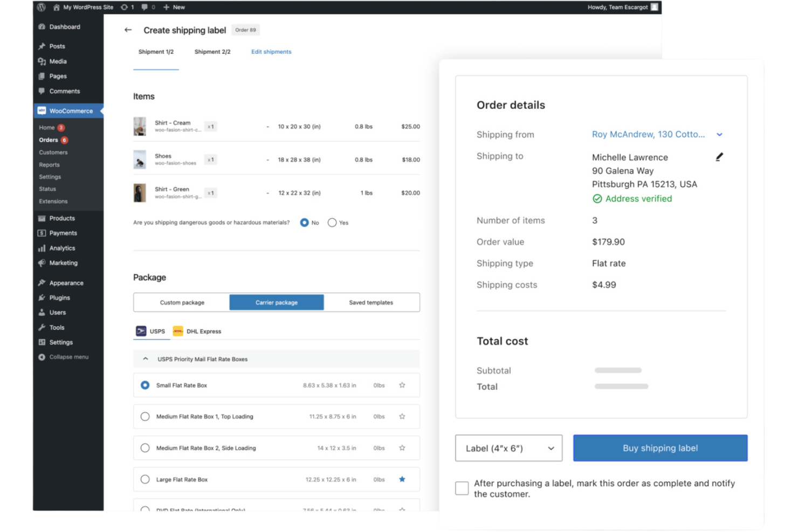Open the Orders submenu item
This screenshot has width=798, height=532.
click(x=49, y=140)
